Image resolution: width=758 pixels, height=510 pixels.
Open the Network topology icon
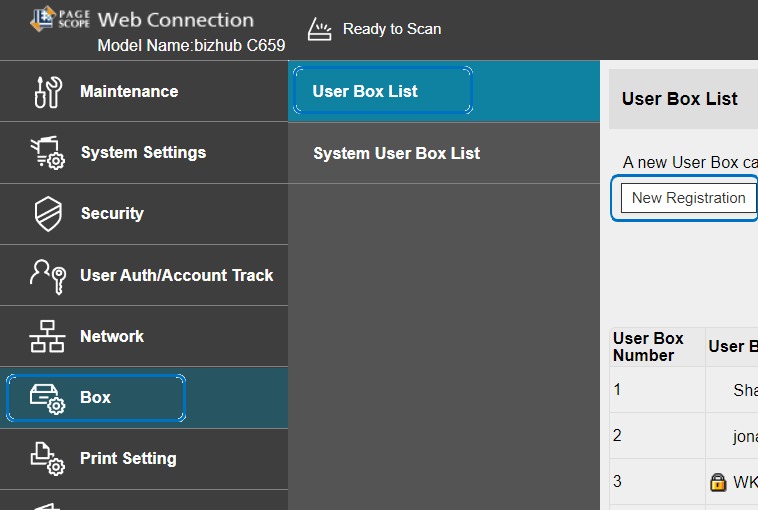47,337
